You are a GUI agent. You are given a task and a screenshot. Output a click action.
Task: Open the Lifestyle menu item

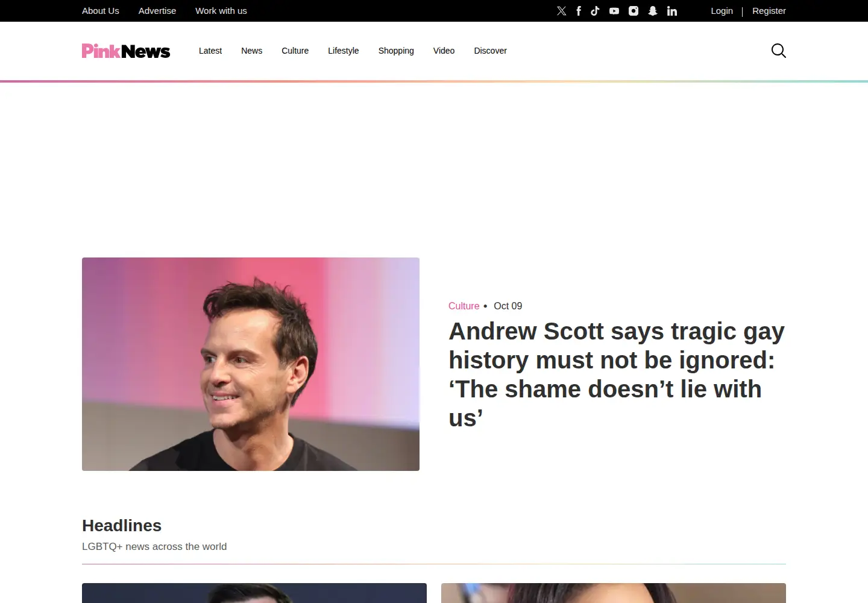pos(344,51)
